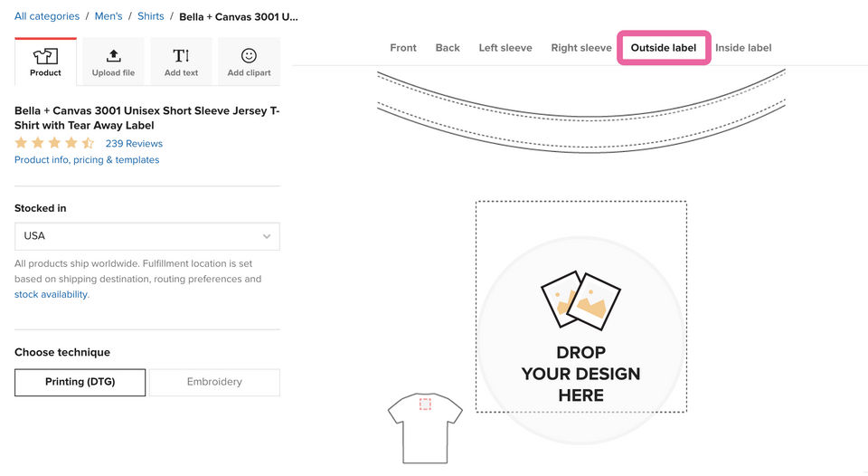Open the 239 Reviews link
This screenshot has width=868, height=476.
[x=134, y=144]
